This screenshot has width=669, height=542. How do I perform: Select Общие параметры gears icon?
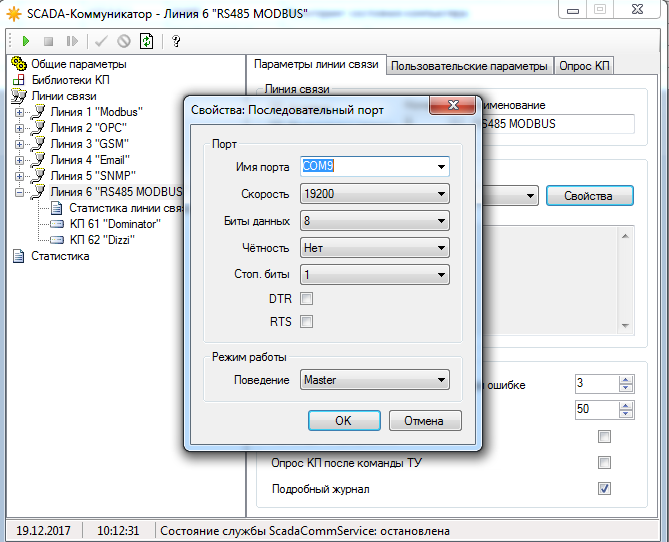[19, 64]
